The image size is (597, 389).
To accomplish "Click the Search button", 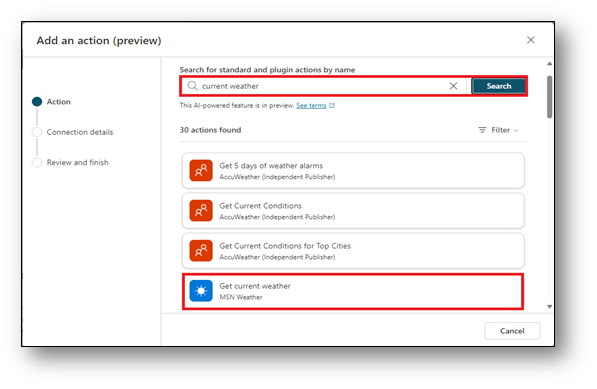I will click(x=498, y=86).
